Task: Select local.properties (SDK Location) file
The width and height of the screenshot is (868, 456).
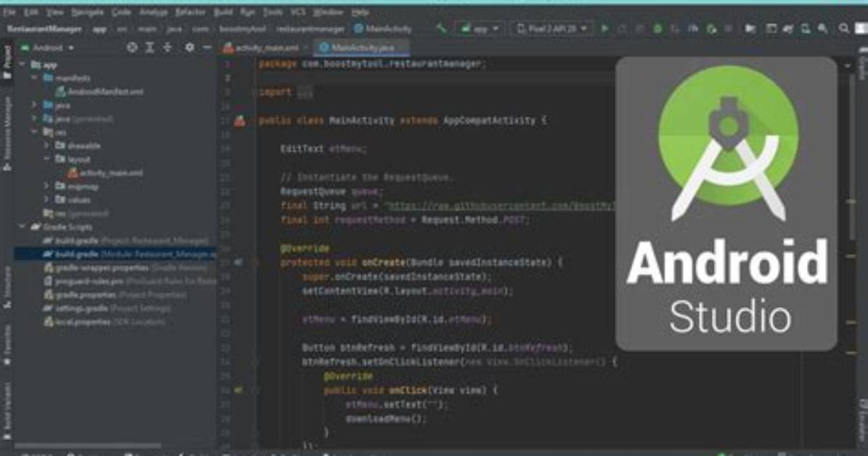Action: pyautogui.click(x=104, y=322)
